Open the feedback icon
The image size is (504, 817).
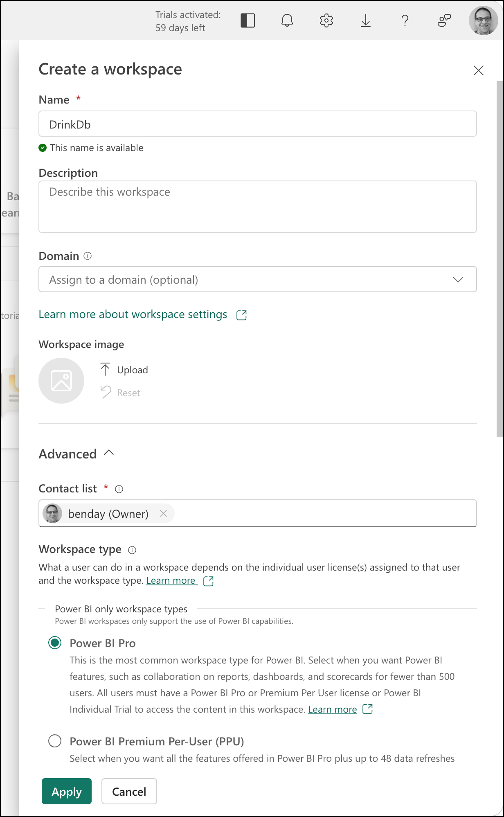444,20
